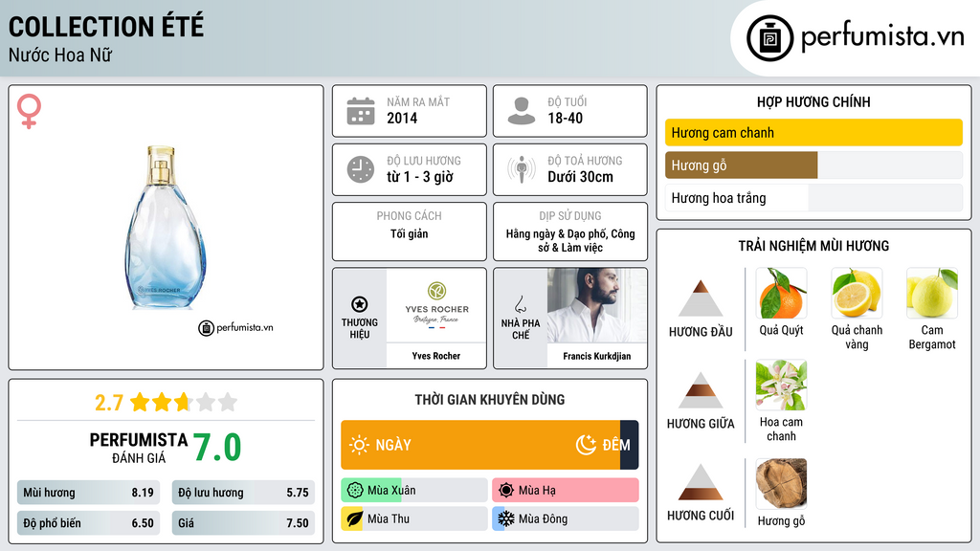Image resolution: width=980 pixels, height=551 pixels.
Task: Click the COLLECTION ÉTÉ title
Action: click(x=106, y=27)
